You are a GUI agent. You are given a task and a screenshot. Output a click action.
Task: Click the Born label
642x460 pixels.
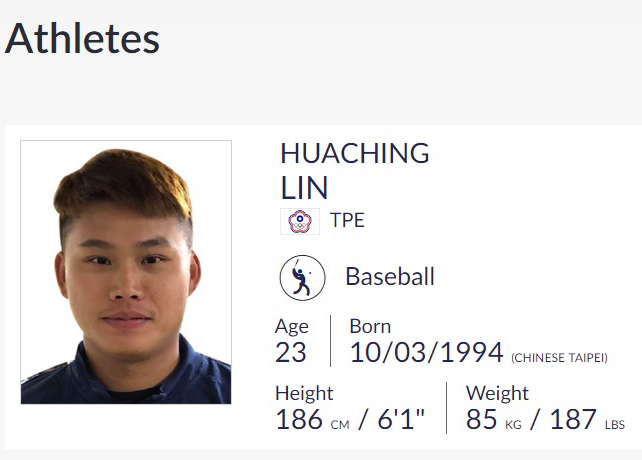click(370, 326)
